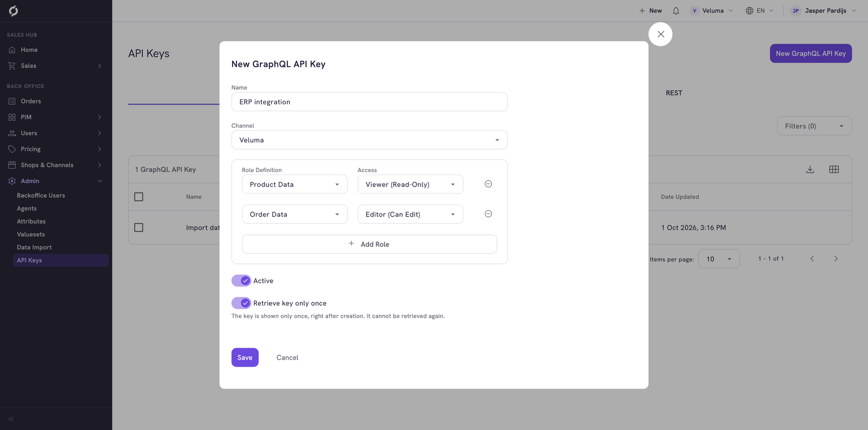This screenshot has width=868, height=430.
Task: Open the Order Data role definition dropdown
Action: 295,215
